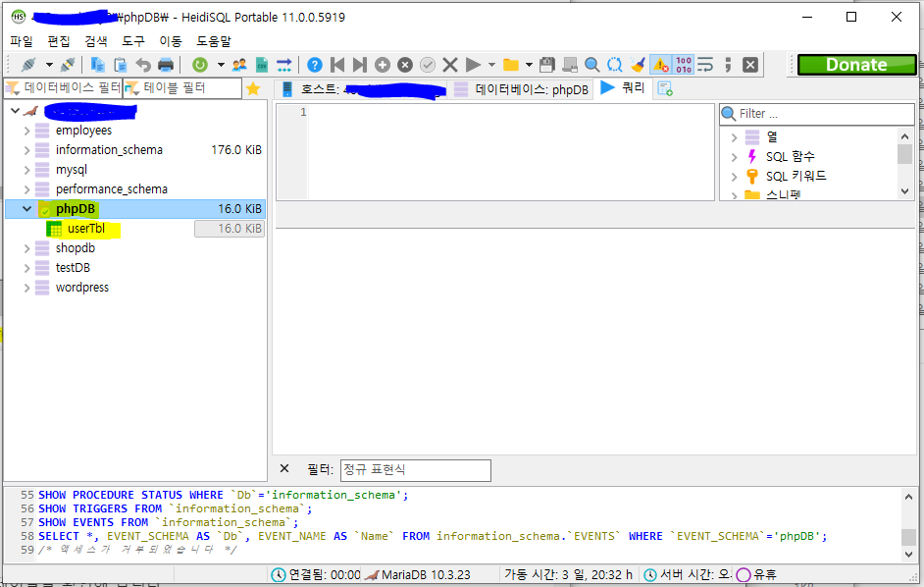
Task: Expand the wordpress database node
Action: point(26,288)
